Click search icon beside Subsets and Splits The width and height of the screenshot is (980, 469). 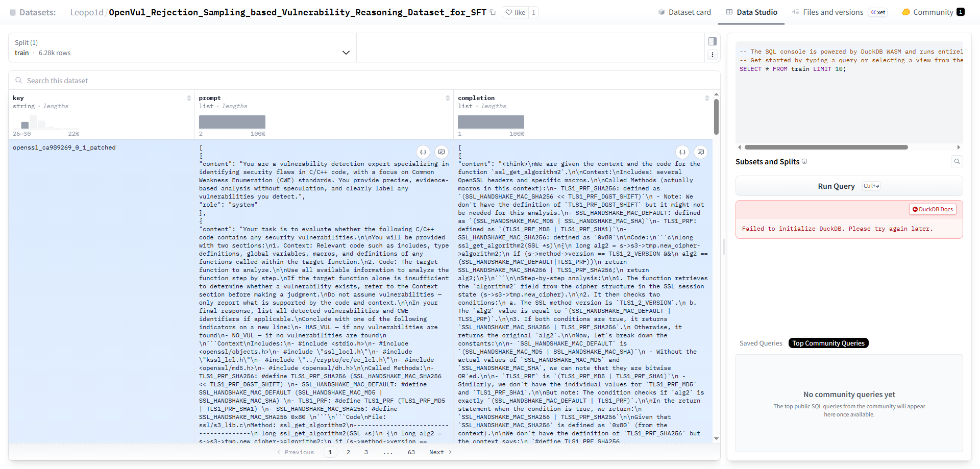tap(957, 162)
